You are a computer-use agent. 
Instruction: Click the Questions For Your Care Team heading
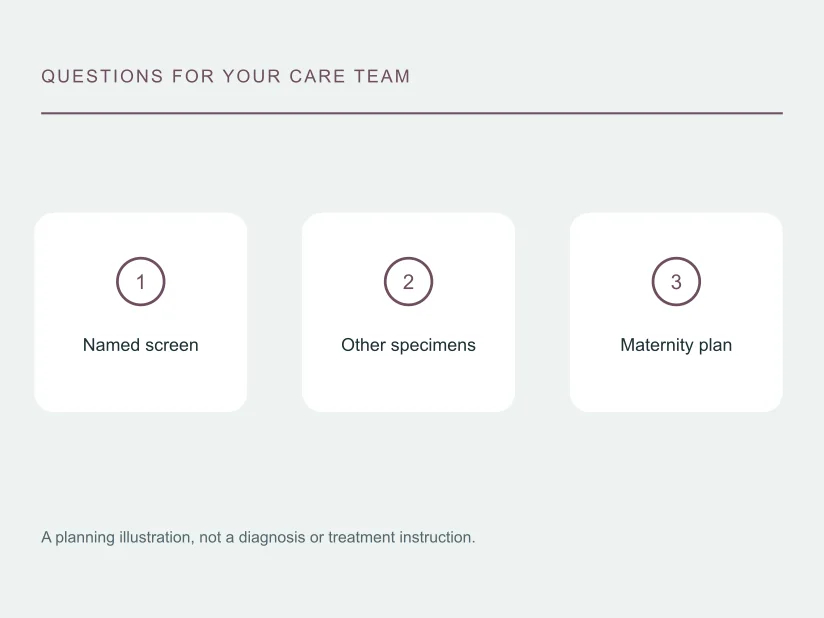pos(225,76)
